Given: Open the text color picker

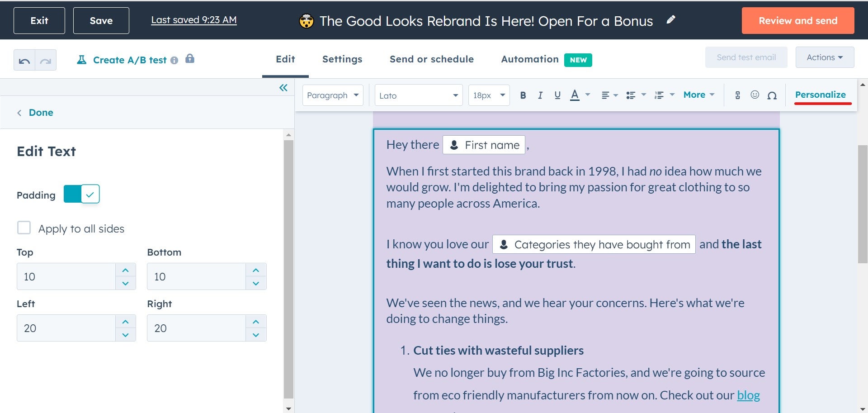Looking at the screenshot, I should pyautogui.click(x=575, y=95).
